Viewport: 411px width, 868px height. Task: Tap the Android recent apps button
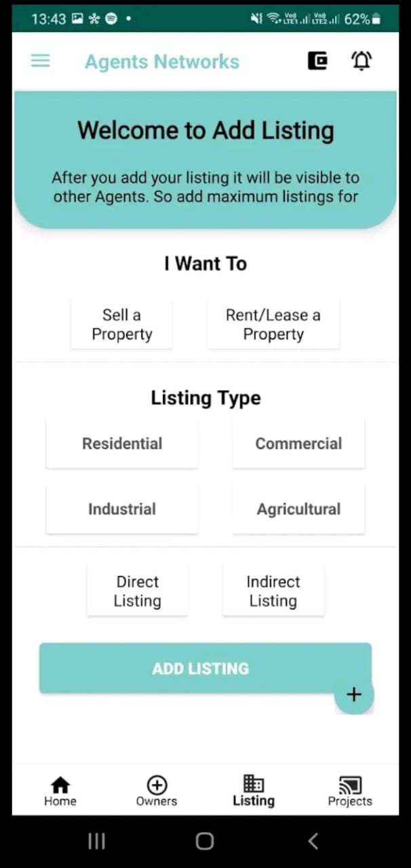97,842
